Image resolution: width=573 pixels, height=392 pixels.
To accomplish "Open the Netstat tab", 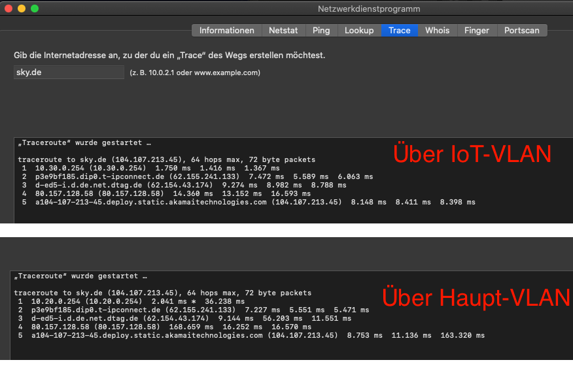I will coord(283,30).
